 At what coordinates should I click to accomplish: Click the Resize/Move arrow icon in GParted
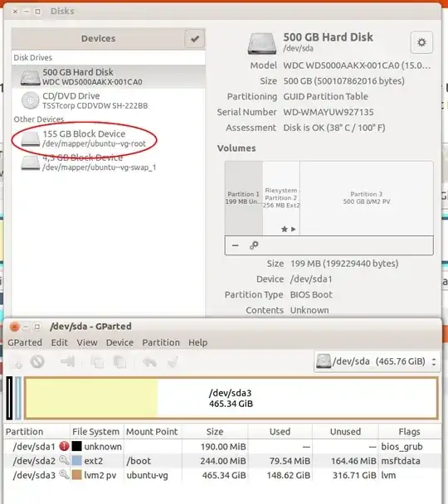pyautogui.click(x=67, y=362)
